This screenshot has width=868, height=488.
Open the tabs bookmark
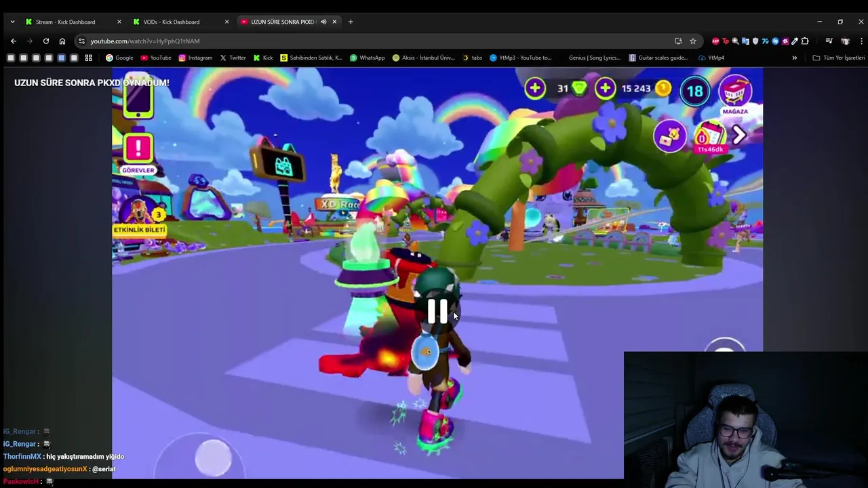(472, 58)
